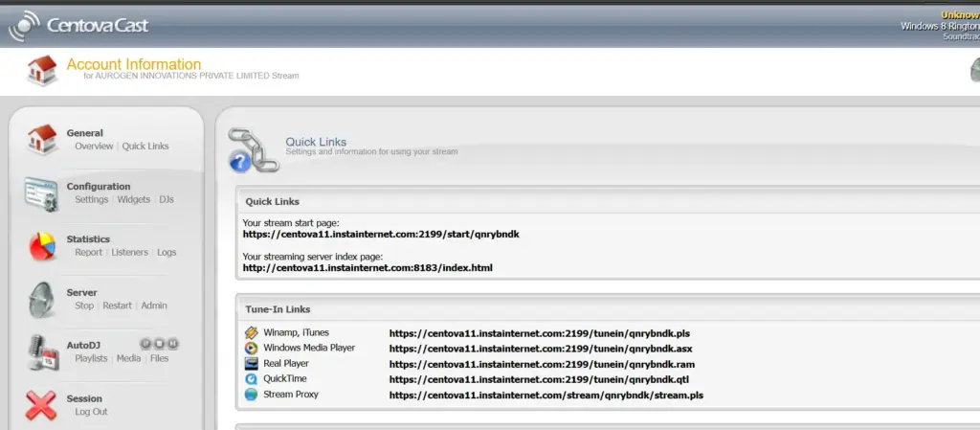The image size is (980, 430).
Task: Restart the server via Restart link
Action: click(118, 306)
